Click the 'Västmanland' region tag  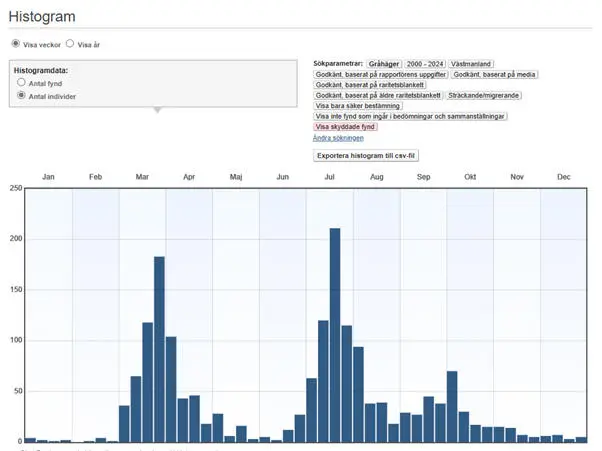(470, 63)
